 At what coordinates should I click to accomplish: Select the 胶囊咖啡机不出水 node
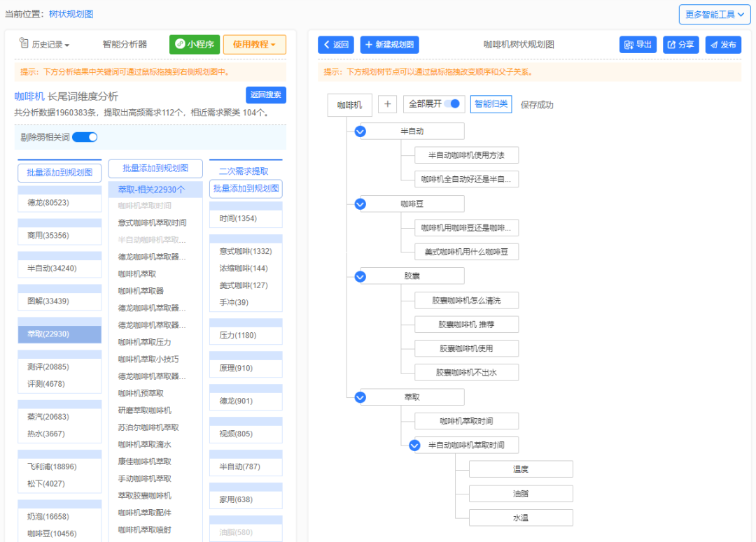click(x=466, y=373)
